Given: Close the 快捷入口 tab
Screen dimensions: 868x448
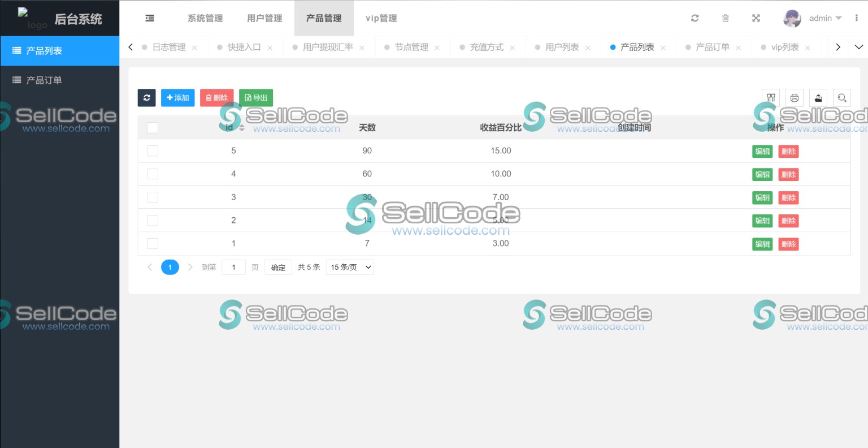Looking at the screenshot, I should click(x=270, y=48).
